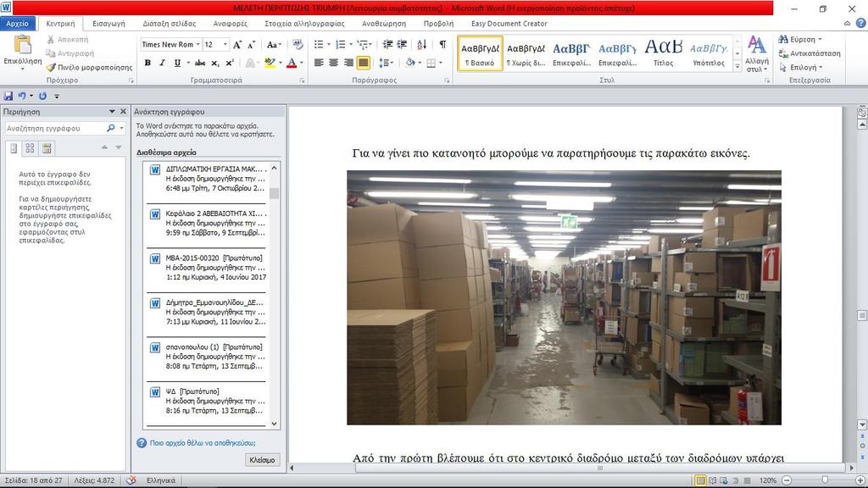Image resolution: width=868 pixels, height=488 pixels.
Task: Increase paragraph indent
Action: pyautogui.click(x=402, y=44)
